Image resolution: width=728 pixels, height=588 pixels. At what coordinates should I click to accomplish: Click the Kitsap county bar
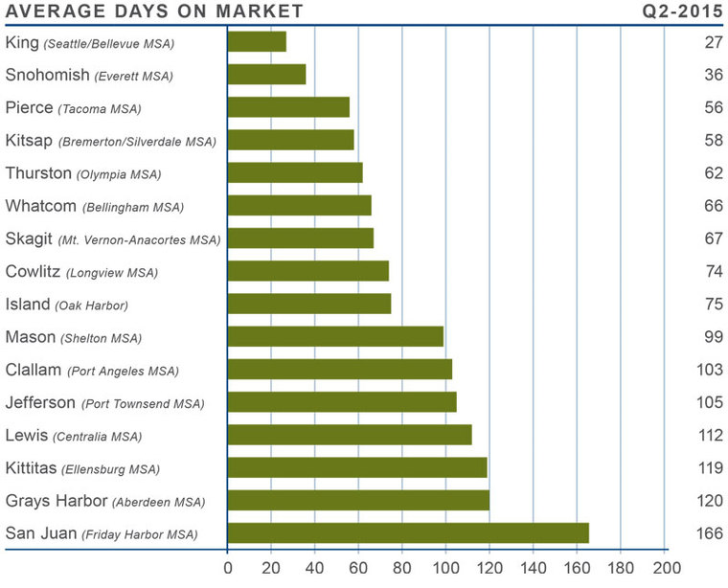tap(290, 141)
